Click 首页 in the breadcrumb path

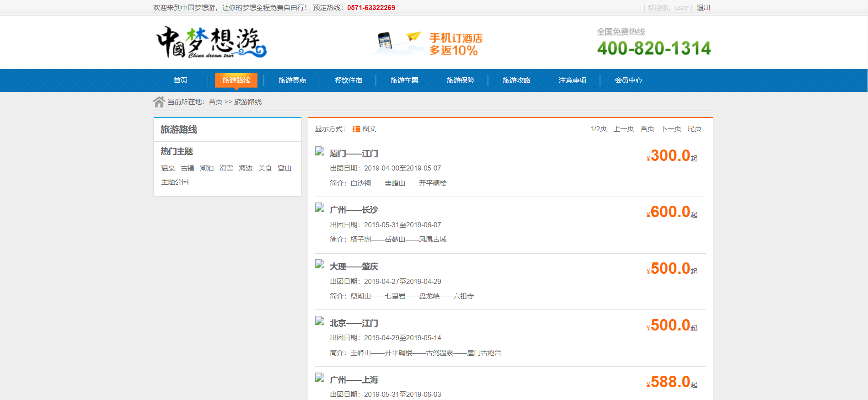coord(215,102)
